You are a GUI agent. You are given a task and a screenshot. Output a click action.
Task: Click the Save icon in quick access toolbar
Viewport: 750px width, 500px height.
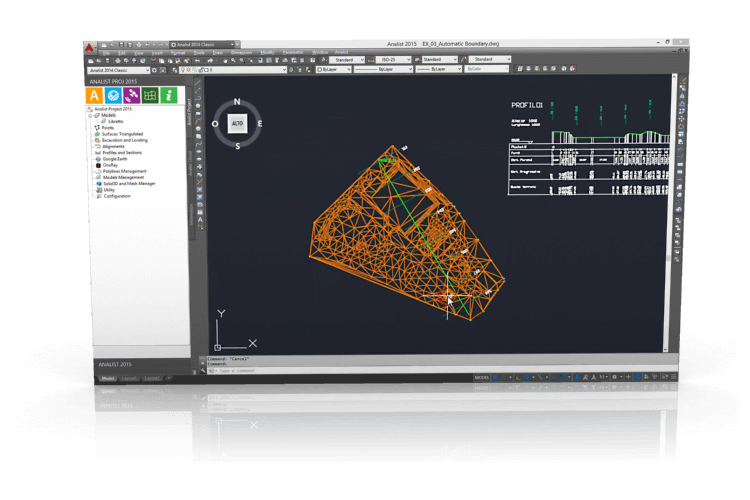pyautogui.click(x=121, y=45)
